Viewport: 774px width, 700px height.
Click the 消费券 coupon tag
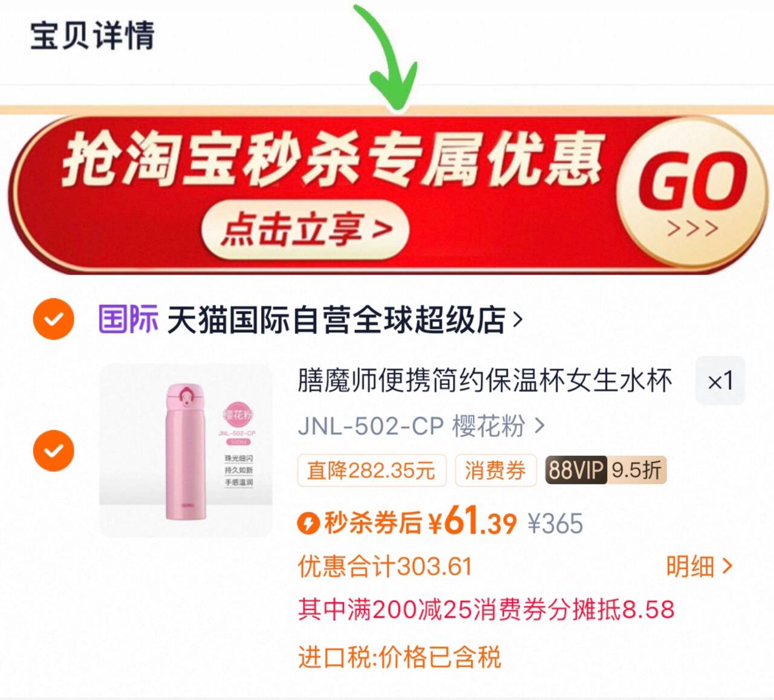(495, 470)
